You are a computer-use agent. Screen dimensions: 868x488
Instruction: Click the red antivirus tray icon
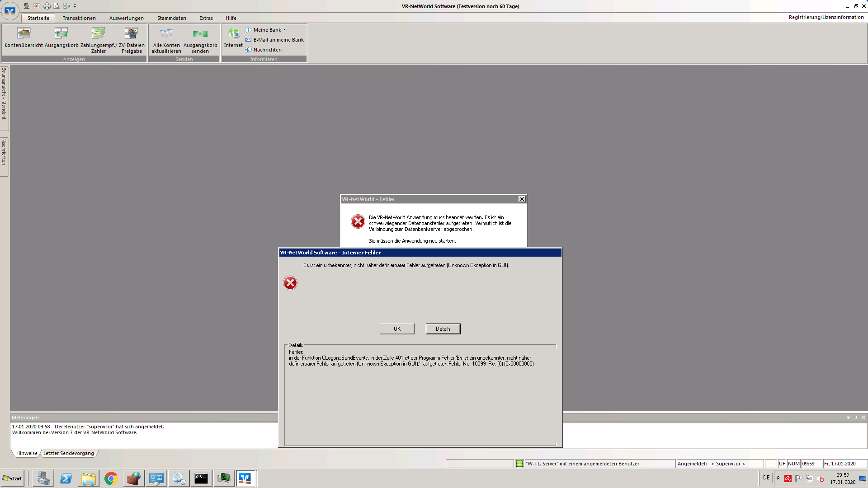(788, 479)
